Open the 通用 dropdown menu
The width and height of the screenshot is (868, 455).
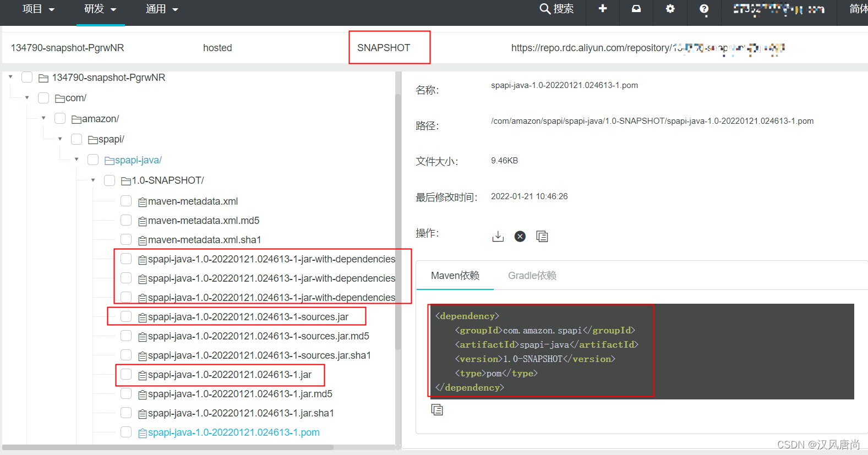pyautogui.click(x=162, y=9)
